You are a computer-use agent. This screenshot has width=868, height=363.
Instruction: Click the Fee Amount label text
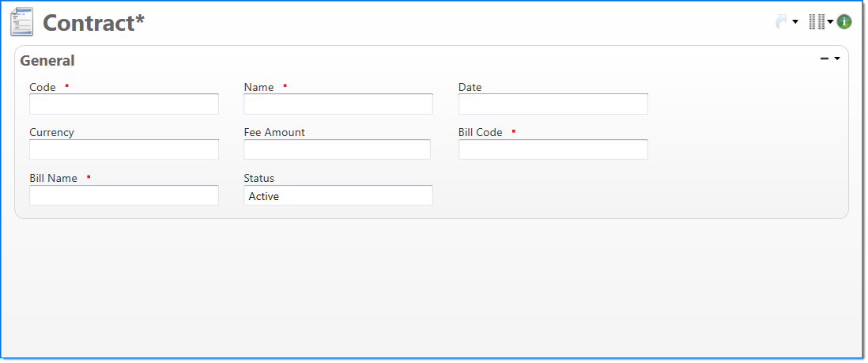click(274, 132)
